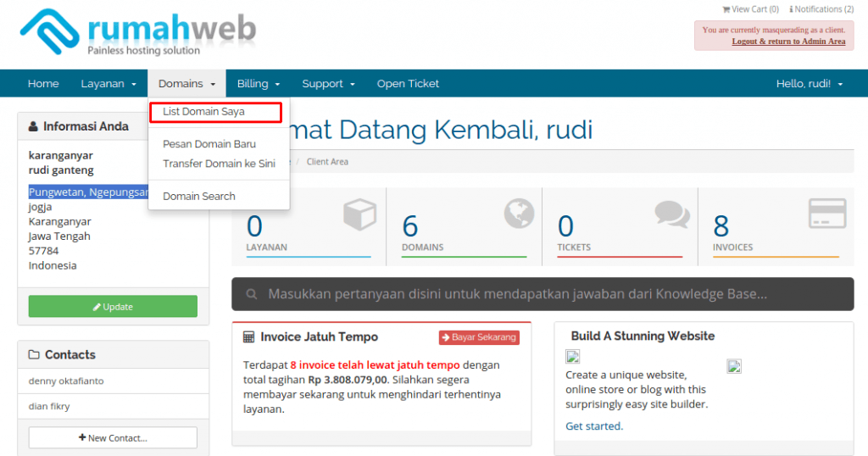Click the credit card icon in Invoices tile
868x456 pixels.
point(827,213)
